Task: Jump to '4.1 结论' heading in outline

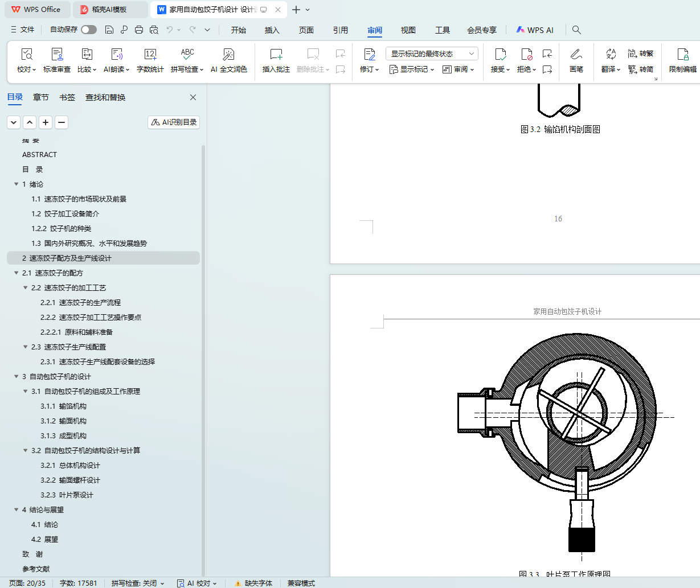Action: 44,525
